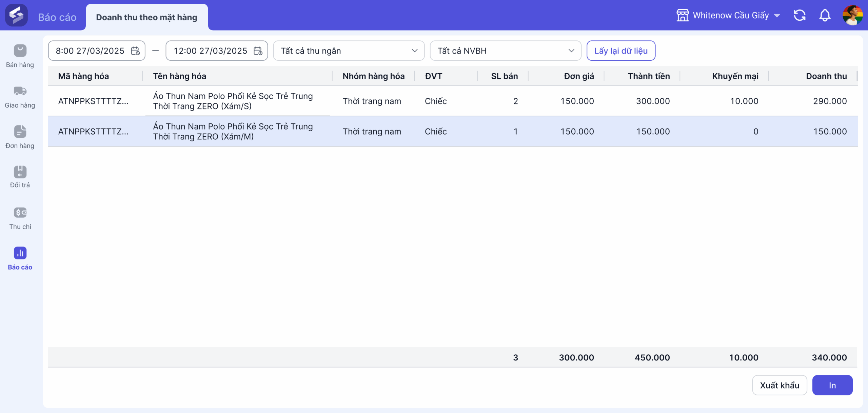Viewport: 868px width, 413px height.
Task: Click the start date calendar icon
Action: point(135,51)
